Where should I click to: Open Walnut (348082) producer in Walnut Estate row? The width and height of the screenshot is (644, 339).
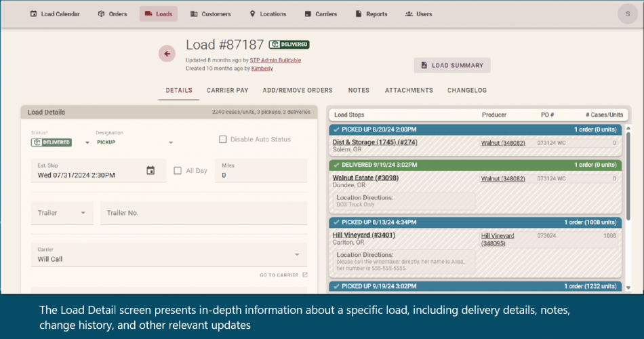[x=503, y=179]
